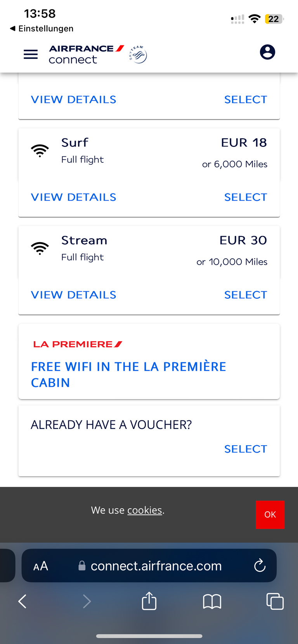The height and width of the screenshot is (644, 298).
Task: Select the Stream EUR 30 pass
Action: click(x=246, y=295)
